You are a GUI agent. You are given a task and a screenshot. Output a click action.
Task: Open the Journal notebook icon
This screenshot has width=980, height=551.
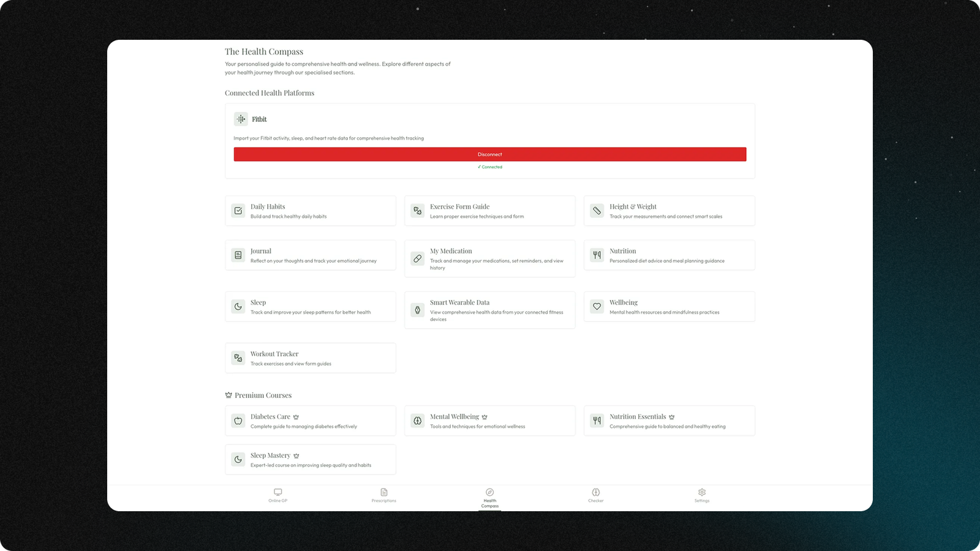[x=238, y=255]
